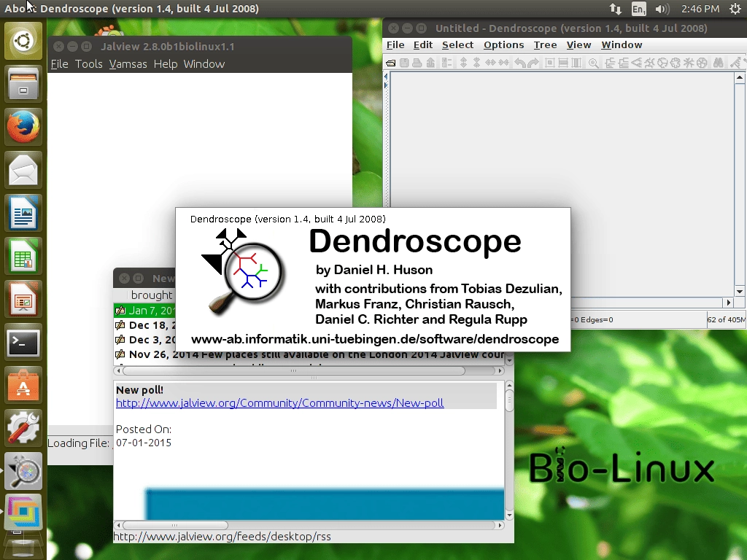The height and width of the screenshot is (560, 747).
Task: Click the Contract horizontal icon in Dendroscope toolbar
Action: (503, 63)
